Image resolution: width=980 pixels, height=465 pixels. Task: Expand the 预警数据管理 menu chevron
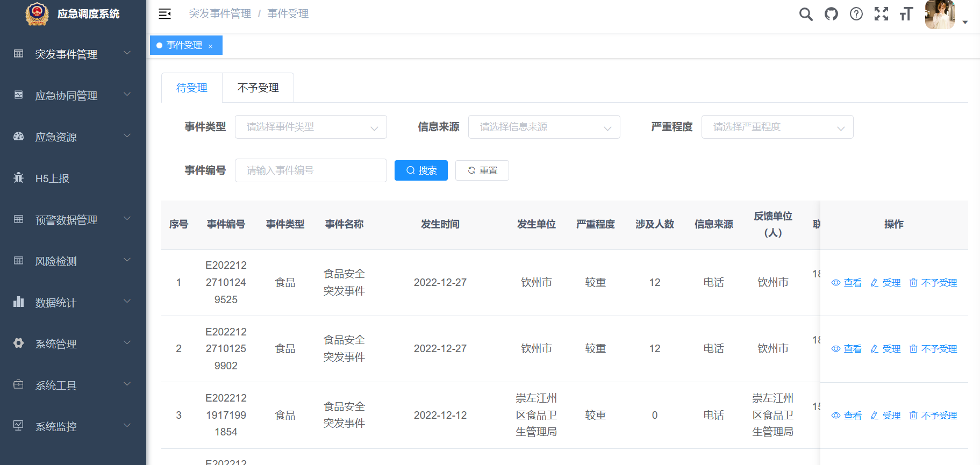pyautogui.click(x=127, y=219)
